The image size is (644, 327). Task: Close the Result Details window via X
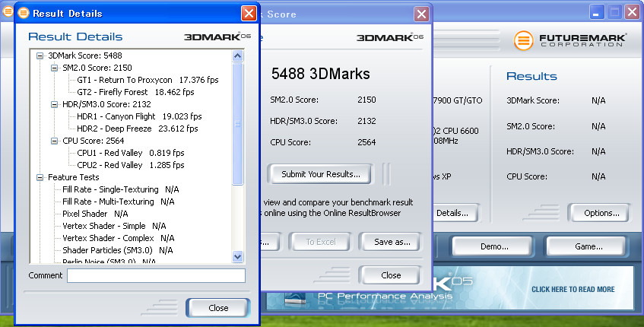[249, 14]
